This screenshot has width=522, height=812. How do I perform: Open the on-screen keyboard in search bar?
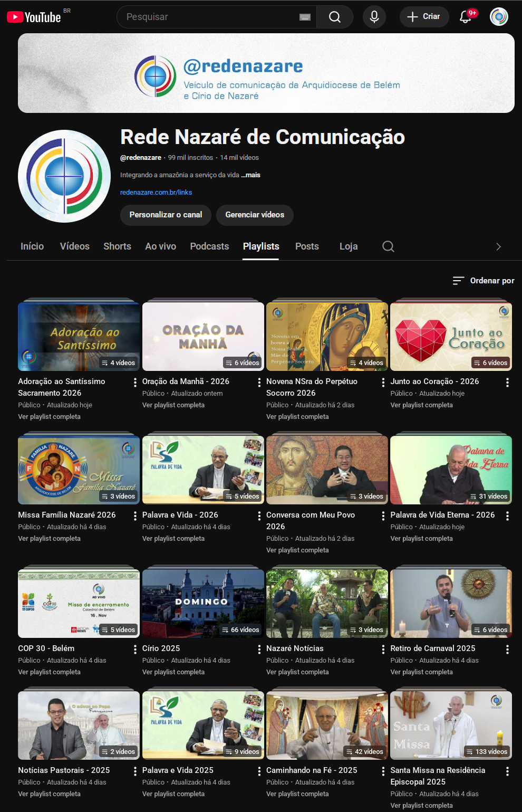305,17
